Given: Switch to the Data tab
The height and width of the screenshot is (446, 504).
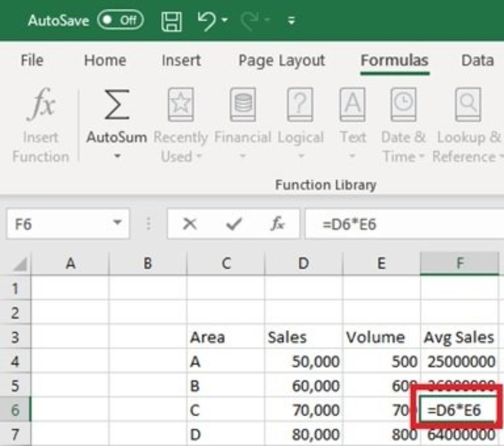Looking at the screenshot, I should (x=477, y=60).
